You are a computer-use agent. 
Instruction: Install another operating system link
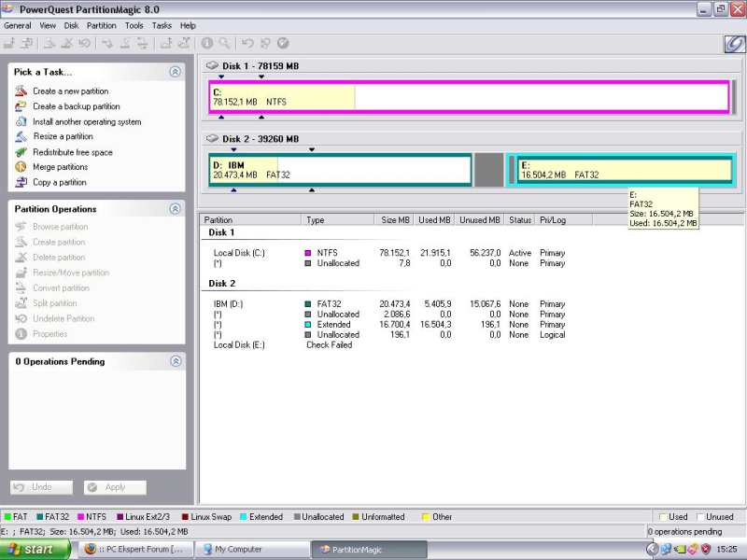(x=87, y=121)
